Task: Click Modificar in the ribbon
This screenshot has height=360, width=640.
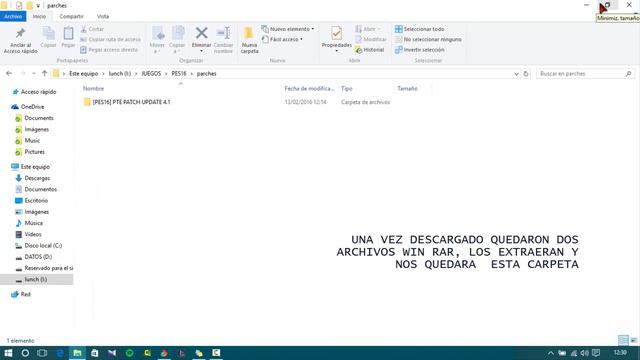Action: [371, 39]
